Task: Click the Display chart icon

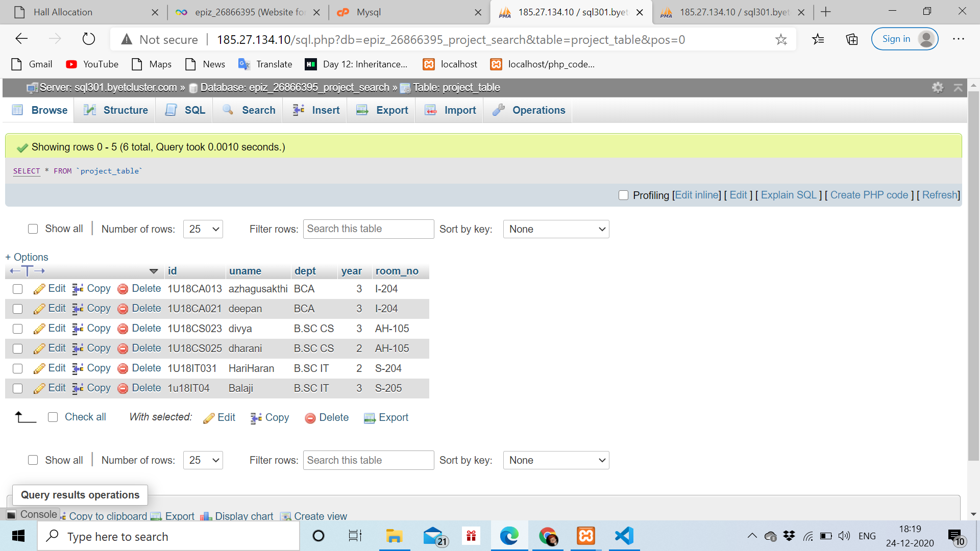Action: [x=206, y=516]
